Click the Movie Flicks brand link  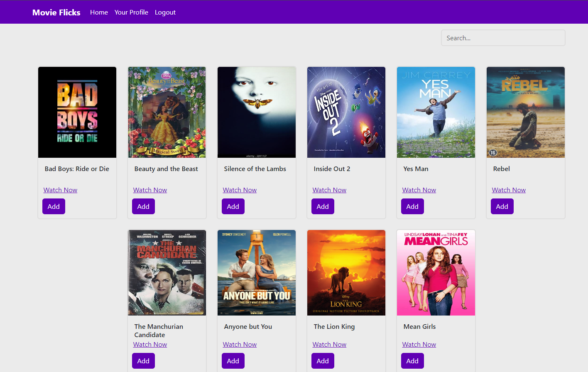coord(56,12)
